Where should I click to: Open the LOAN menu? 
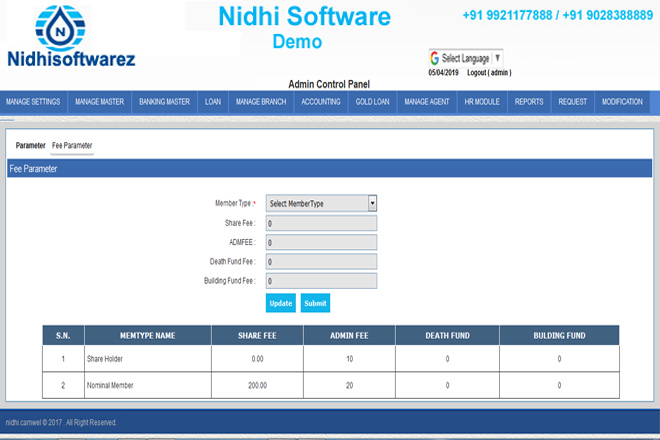click(213, 102)
